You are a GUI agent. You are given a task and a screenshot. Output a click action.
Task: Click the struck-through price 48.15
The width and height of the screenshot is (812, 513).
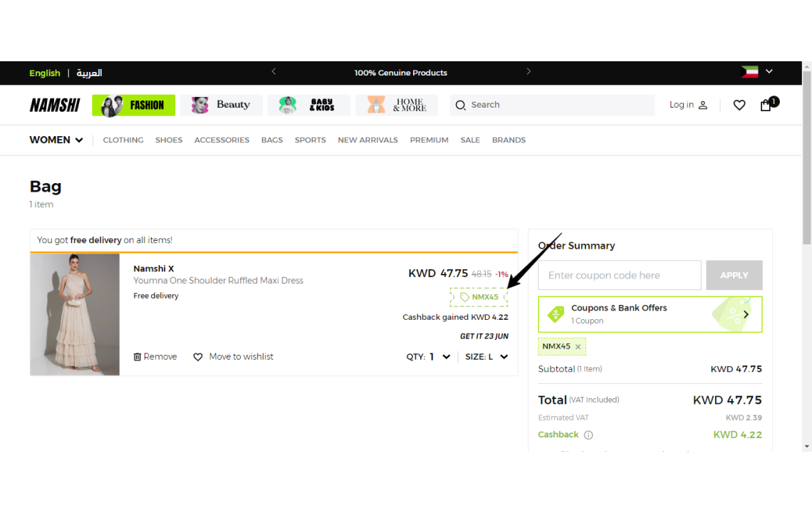[481, 274]
